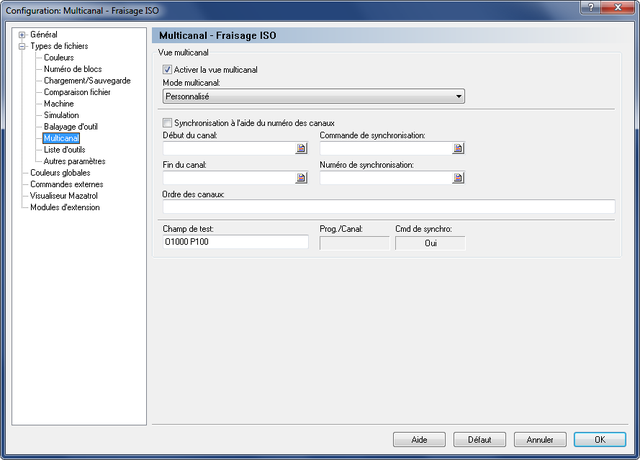
Task: Open Autres paramètres in tree
Action: pos(74,161)
